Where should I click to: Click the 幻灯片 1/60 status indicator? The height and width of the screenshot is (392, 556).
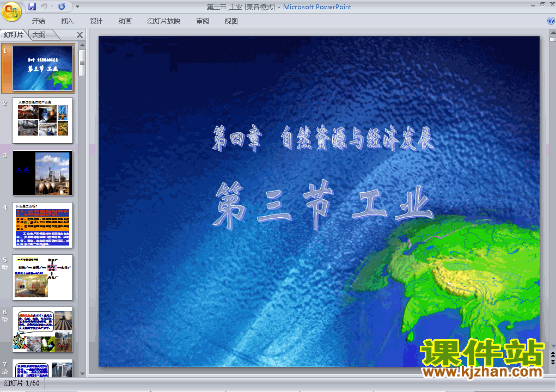pos(22,383)
